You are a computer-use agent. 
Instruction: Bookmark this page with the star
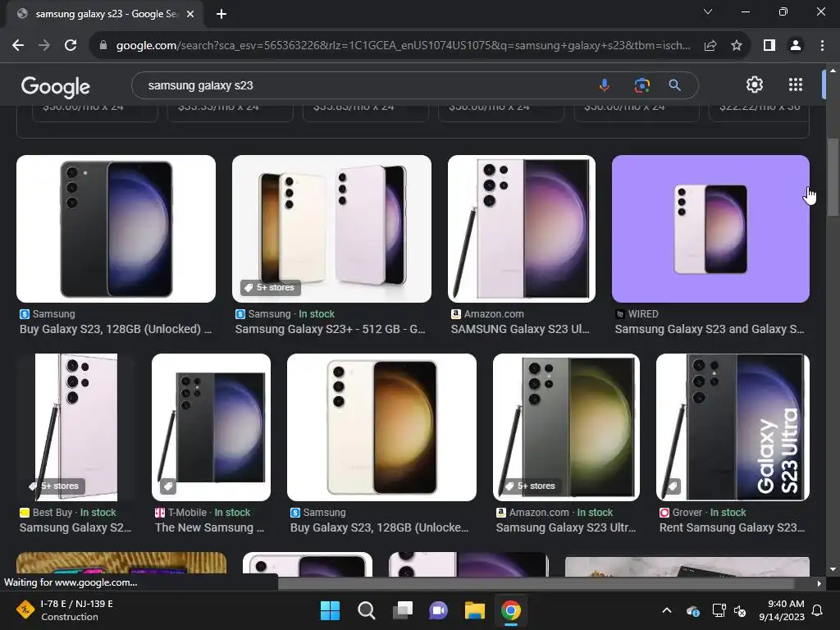pos(737,46)
